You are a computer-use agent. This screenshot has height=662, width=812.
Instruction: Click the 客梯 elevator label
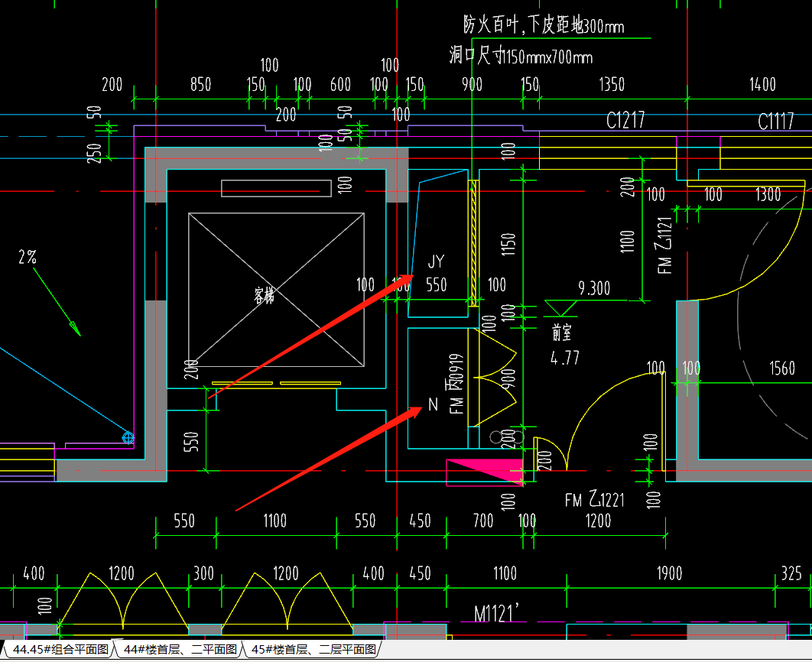tap(264, 296)
